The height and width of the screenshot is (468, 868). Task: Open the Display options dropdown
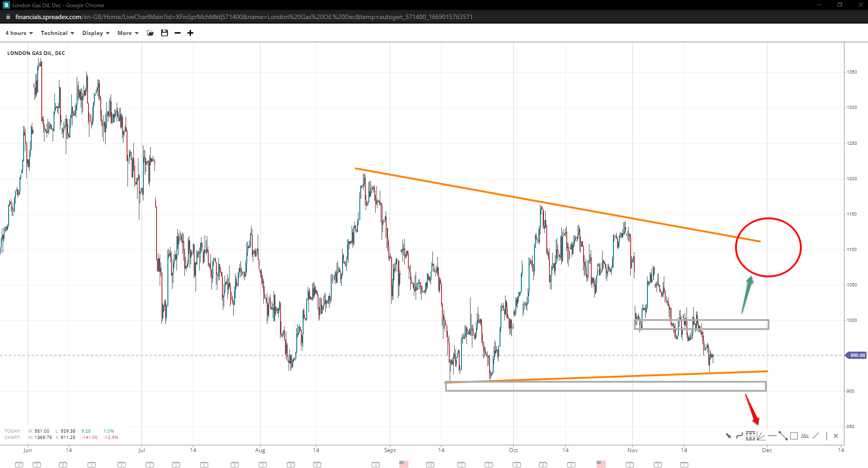96,33
